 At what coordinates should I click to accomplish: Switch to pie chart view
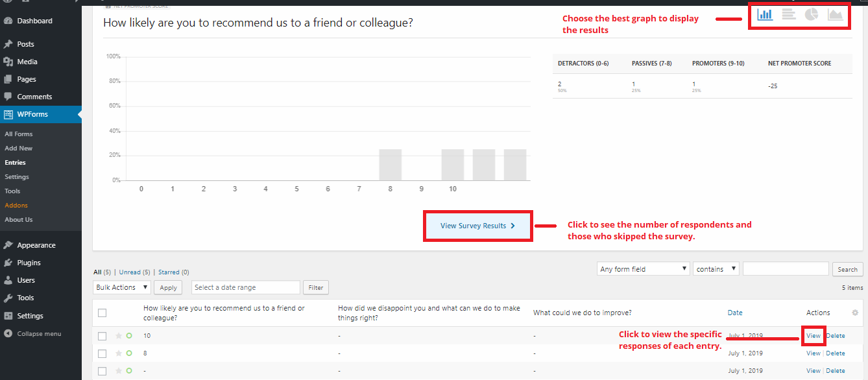click(812, 14)
